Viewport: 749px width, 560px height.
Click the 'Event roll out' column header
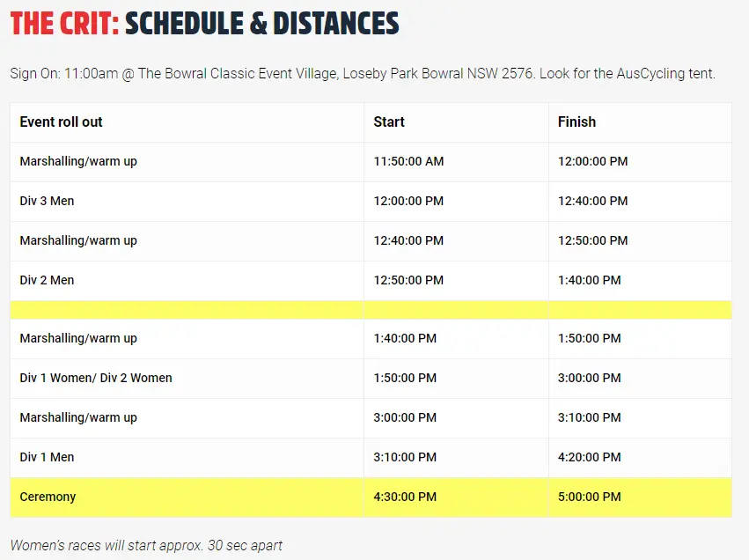coord(61,122)
